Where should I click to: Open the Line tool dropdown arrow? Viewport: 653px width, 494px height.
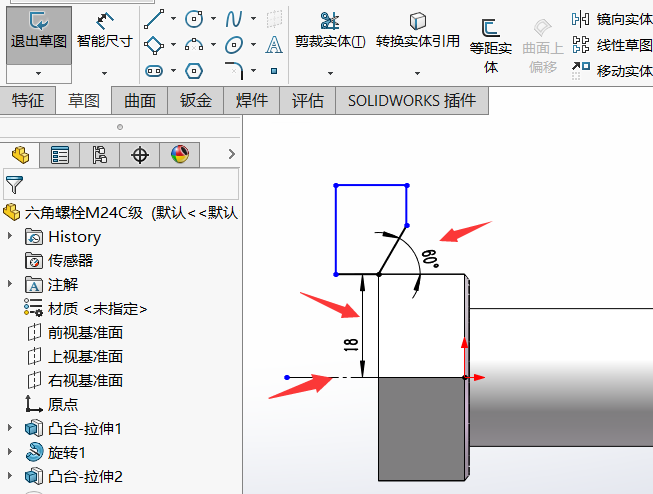[173, 19]
